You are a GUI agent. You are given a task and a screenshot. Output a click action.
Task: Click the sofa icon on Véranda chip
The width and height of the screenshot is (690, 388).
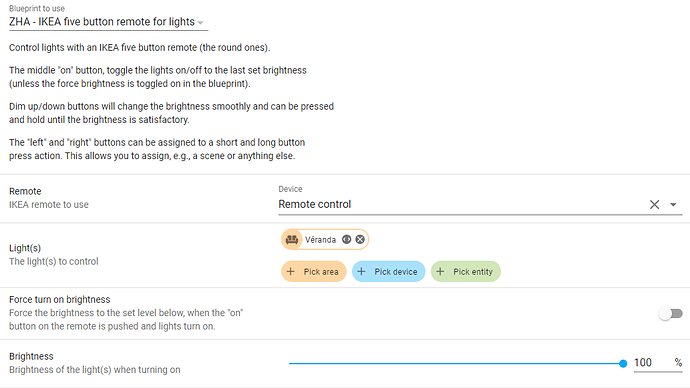[292, 240]
